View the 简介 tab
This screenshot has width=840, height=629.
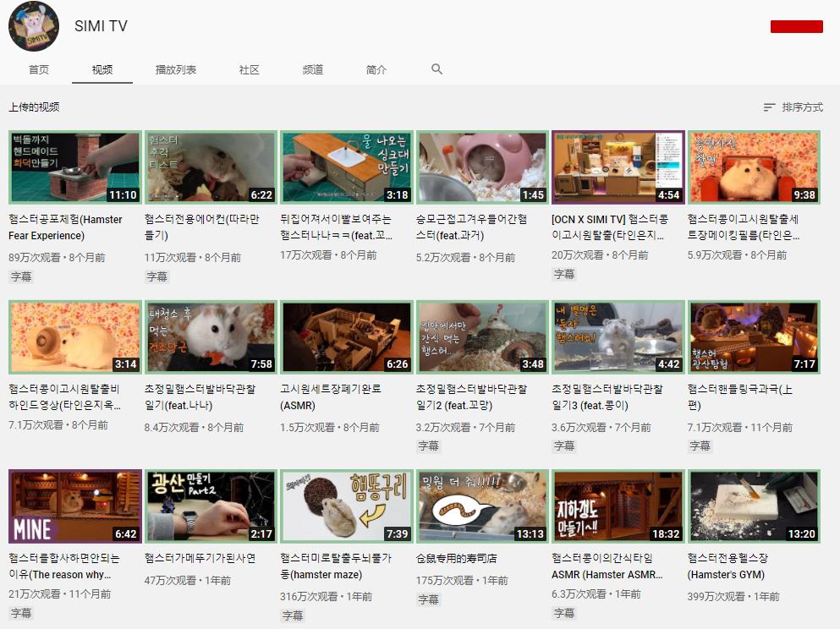click(376, 70)
